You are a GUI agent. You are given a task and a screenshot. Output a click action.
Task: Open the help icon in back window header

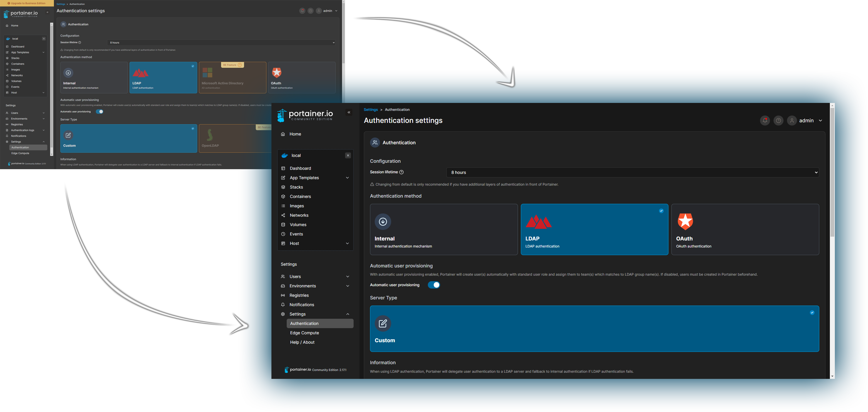pos(311,11)
